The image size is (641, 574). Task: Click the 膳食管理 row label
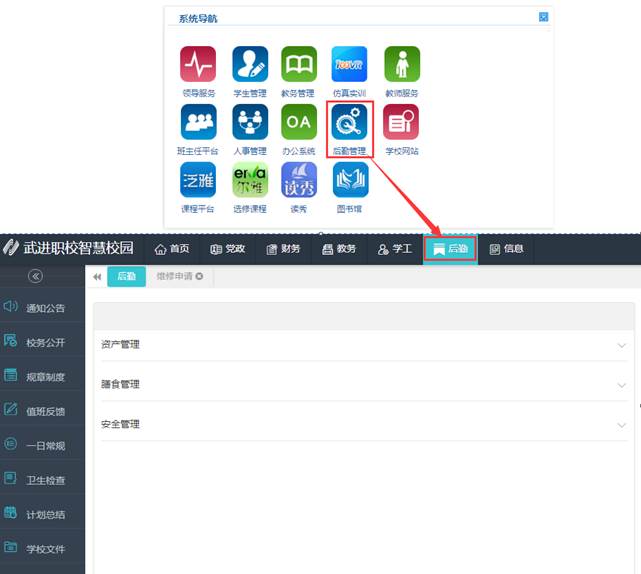coord(120,384)
